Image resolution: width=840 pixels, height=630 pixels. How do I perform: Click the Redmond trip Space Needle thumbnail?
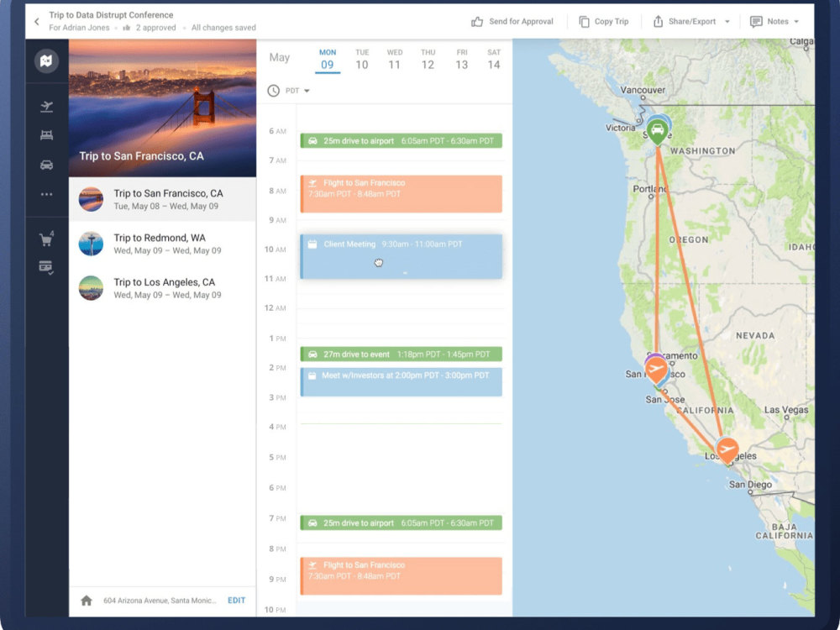[91, 244]
